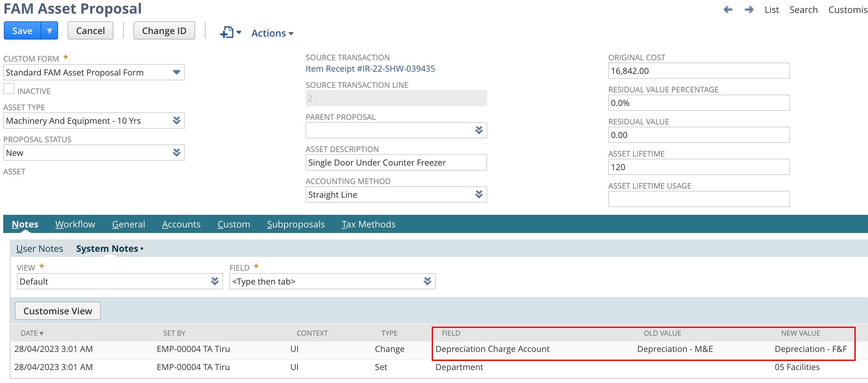Click the Change ID button
This screenshot has height=383, width=868.
[164, 31]
